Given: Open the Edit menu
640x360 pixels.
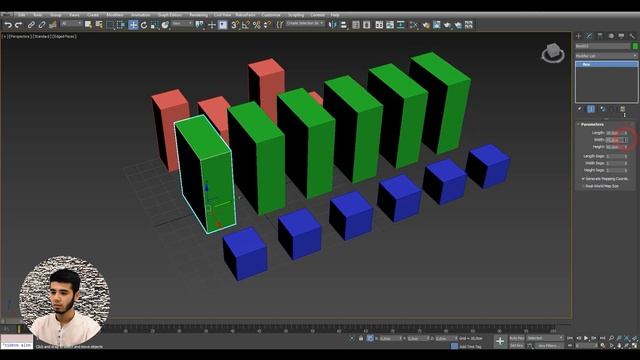Looking at the screenshot, I should pos(22,15).
